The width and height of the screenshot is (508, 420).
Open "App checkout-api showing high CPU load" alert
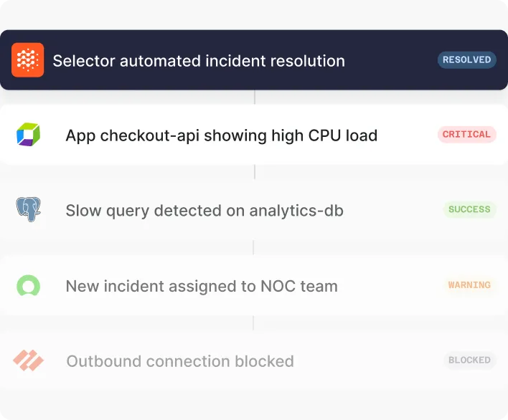(221, 135)
